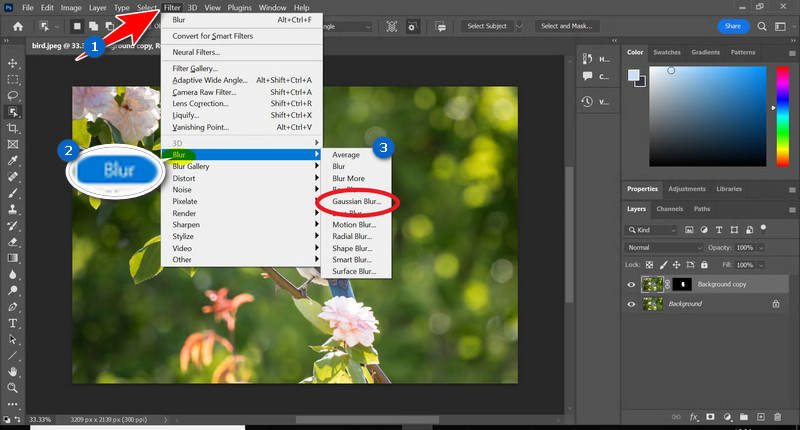Click the Select Subject button
Viewport: 800px width, 430px height.
pyautogui.click(x=487, y=26)
